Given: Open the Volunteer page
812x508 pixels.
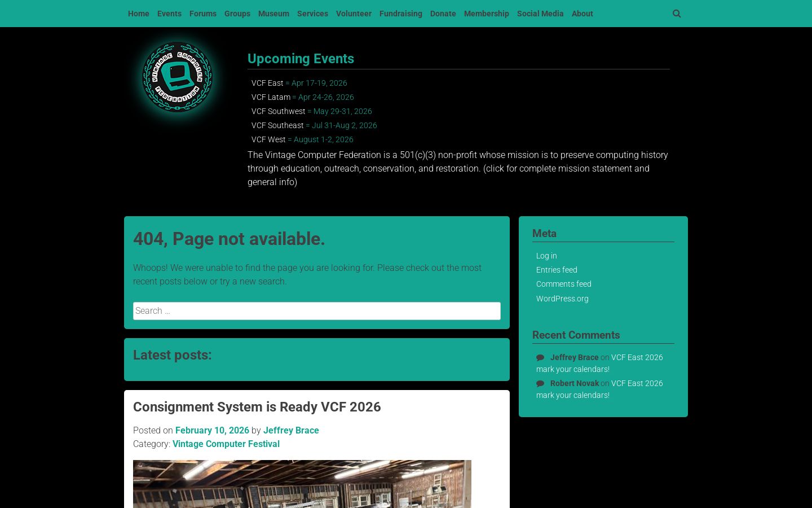Looking at the screenshot, I should point(354,14).
